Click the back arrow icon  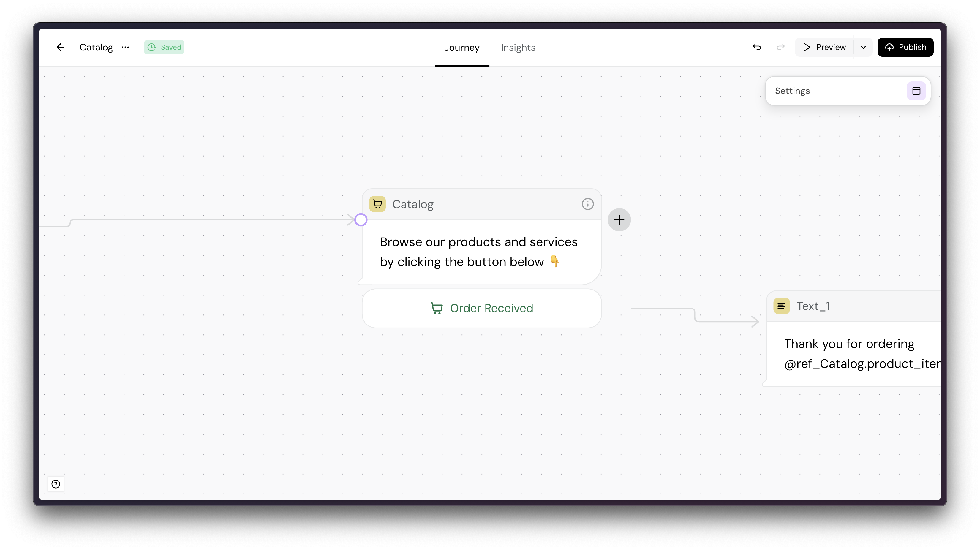60,47
